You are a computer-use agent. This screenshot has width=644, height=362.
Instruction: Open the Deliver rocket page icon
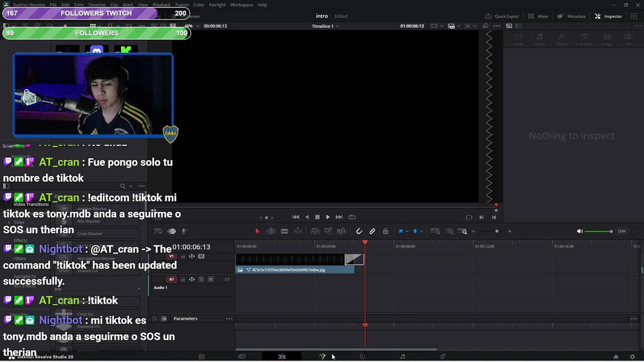(x=443, y=356)
